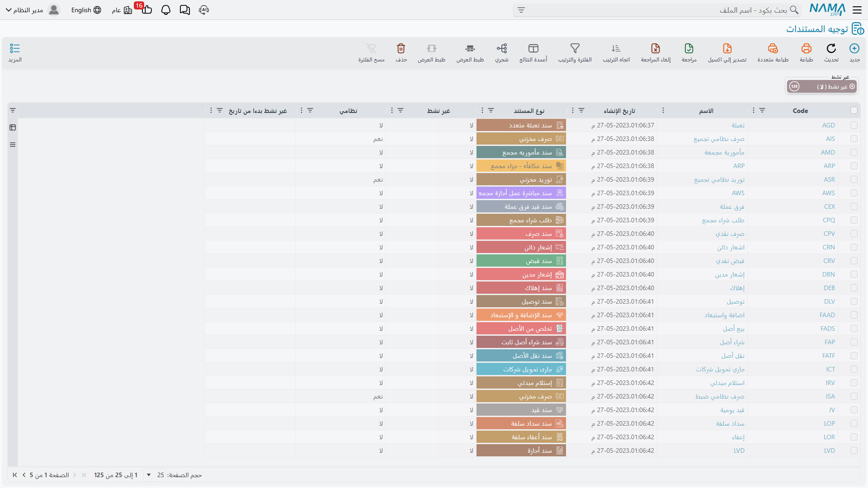
Task: Jump to last page arrow
Action: click(15, 475)
